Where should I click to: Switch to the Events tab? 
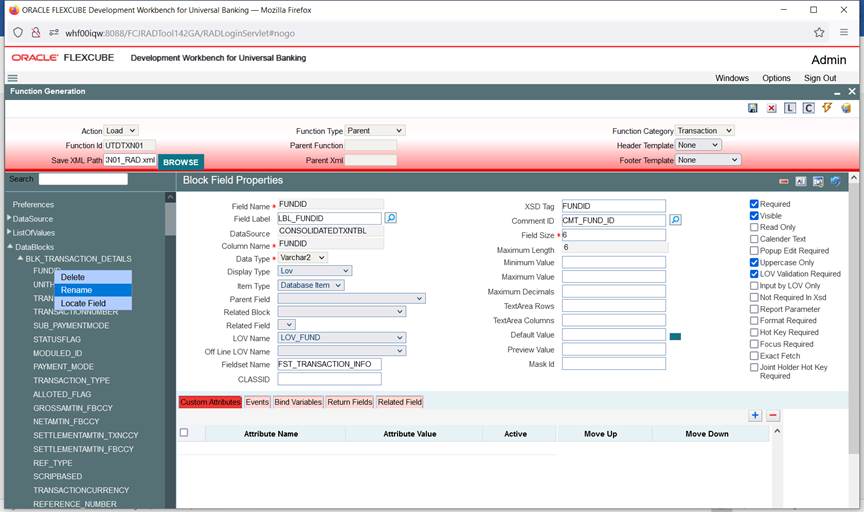(x=257, y=402)
